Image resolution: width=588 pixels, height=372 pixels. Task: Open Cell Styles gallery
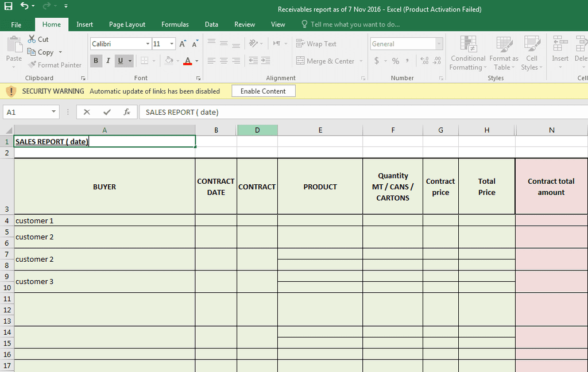532,53
